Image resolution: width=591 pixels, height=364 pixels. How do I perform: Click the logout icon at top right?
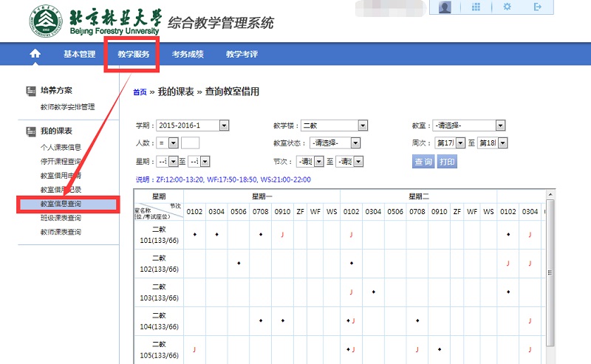pos(538,7)
